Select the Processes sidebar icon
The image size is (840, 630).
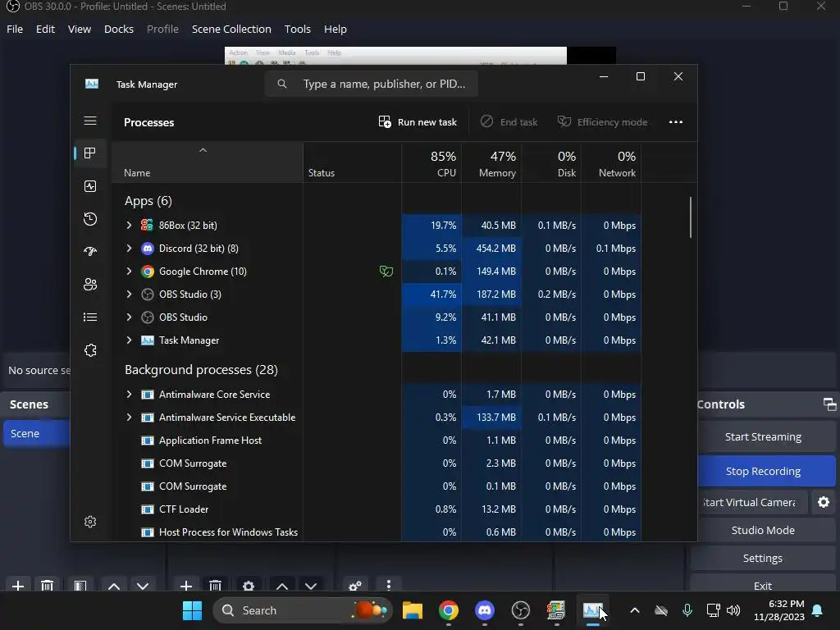click(90, 153)
